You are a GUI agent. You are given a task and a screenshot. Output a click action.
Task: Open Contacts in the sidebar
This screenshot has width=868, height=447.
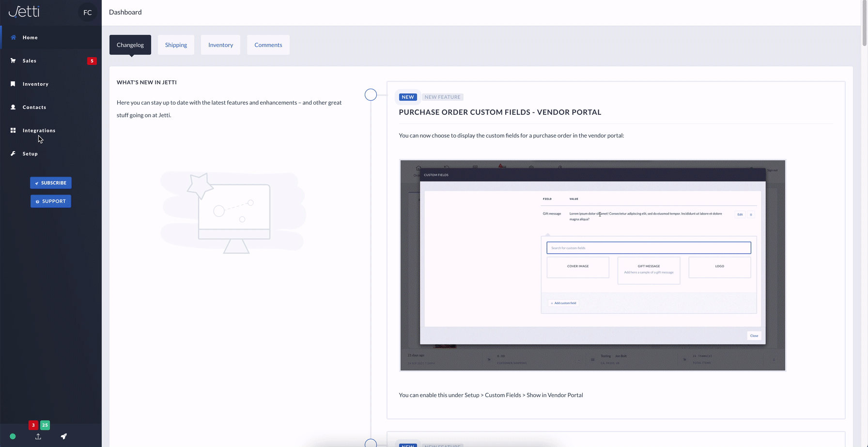pyautogui.click(x=51, y=107)
